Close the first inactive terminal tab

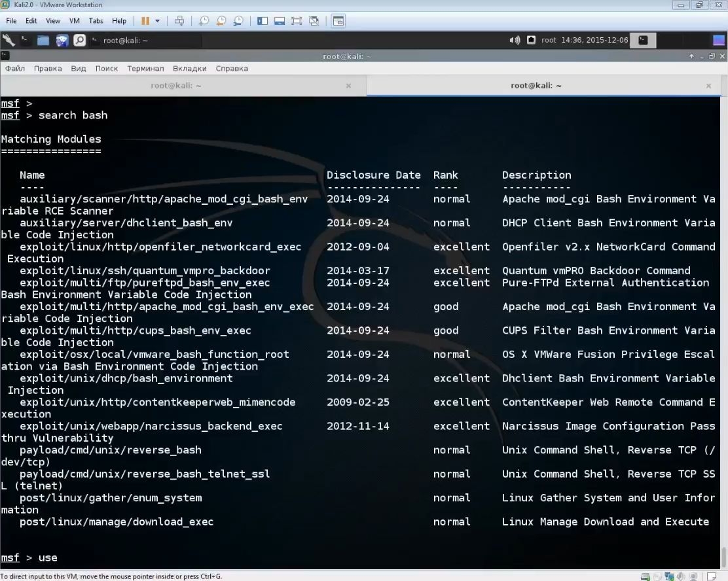(349, 86)
